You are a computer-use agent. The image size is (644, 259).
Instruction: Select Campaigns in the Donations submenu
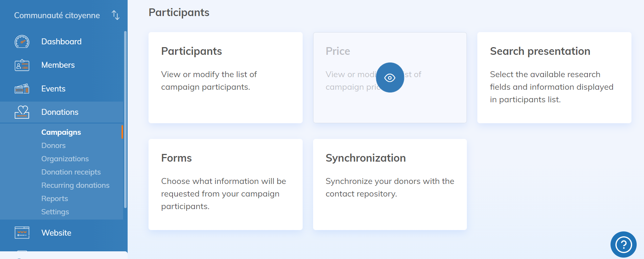[61, 132]
